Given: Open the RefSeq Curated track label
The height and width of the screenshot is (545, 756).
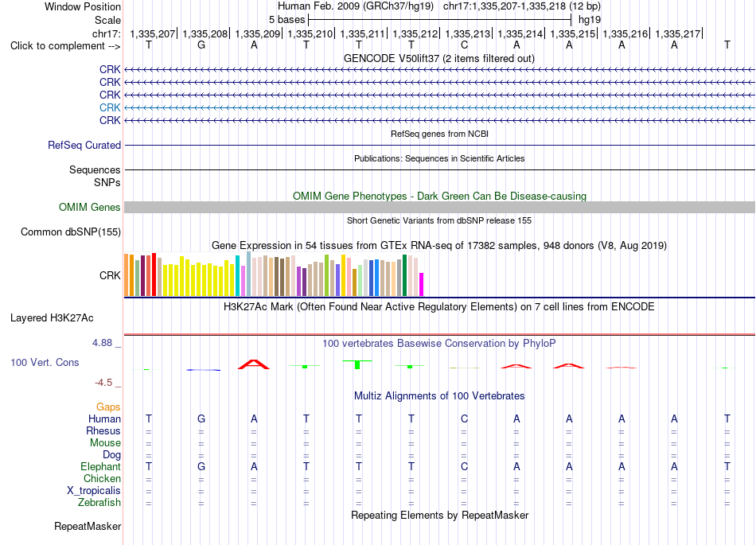Looking at the screenshot, I should pyautogui.click(x=84, y=145).
